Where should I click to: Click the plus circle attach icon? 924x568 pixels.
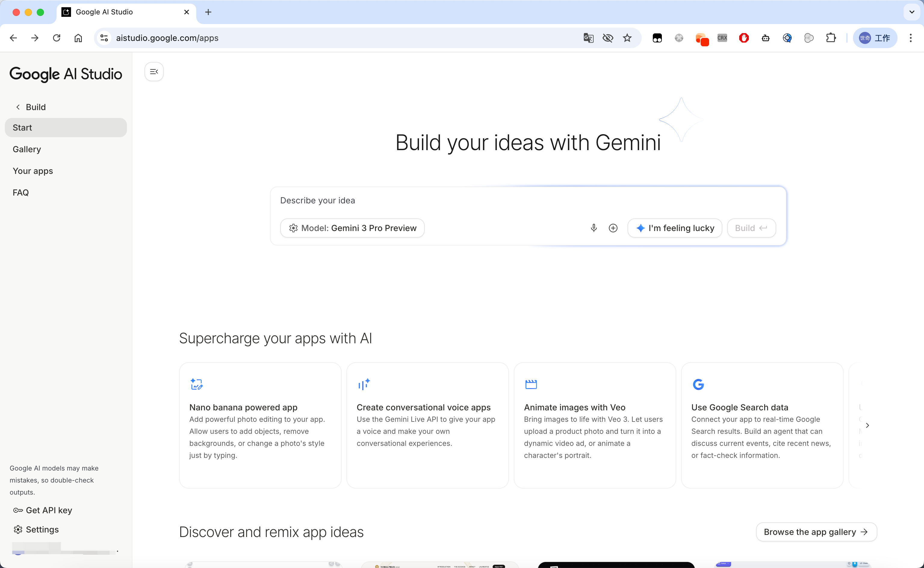613,228
